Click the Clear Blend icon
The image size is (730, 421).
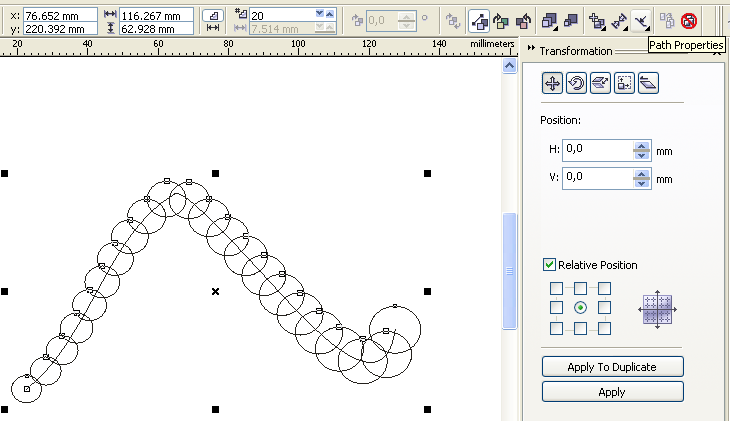(689, 18)
